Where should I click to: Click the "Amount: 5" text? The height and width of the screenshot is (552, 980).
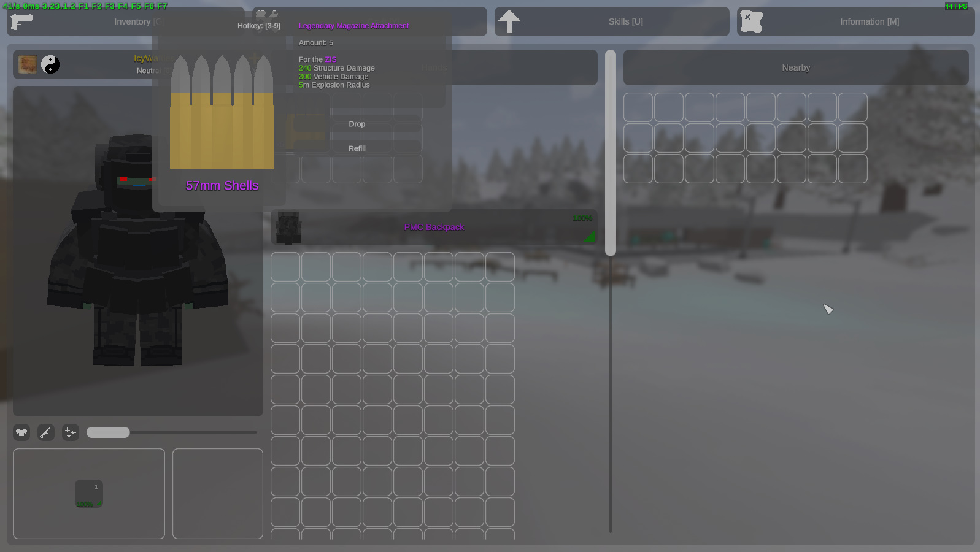coord(316,42)
